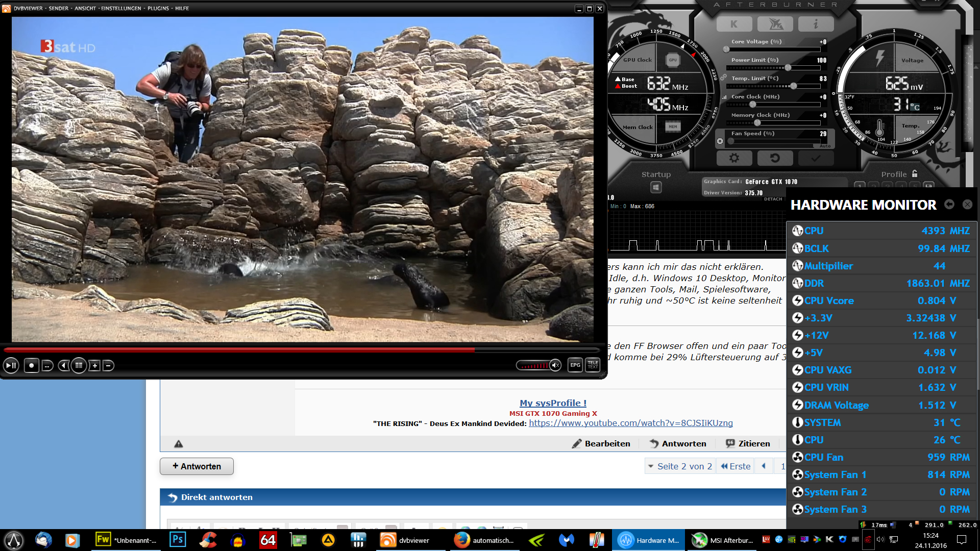This screenshot has width=980, height=551.
Task: Toggle fan speed Auto mode
Action: pyautogui.click(x=825, y=146)
